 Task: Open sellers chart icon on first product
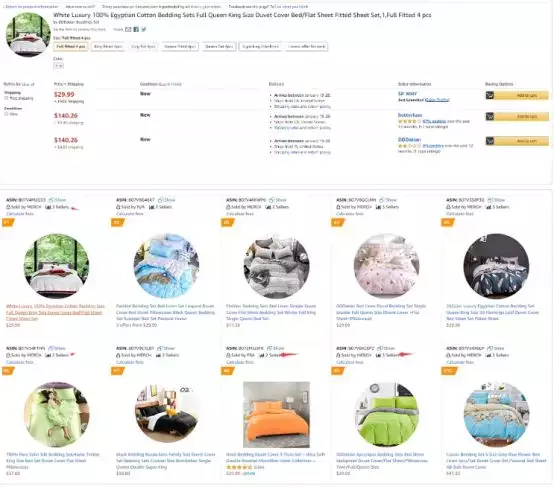(x=48, y=207)
